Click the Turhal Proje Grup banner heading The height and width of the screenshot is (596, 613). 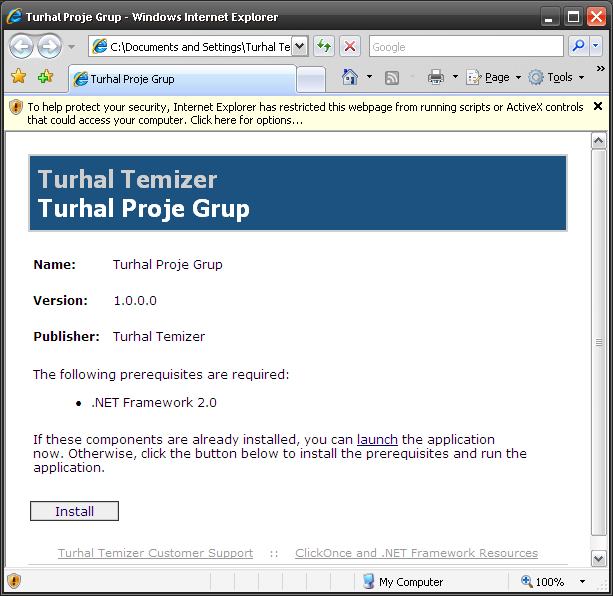click(144, 208)
